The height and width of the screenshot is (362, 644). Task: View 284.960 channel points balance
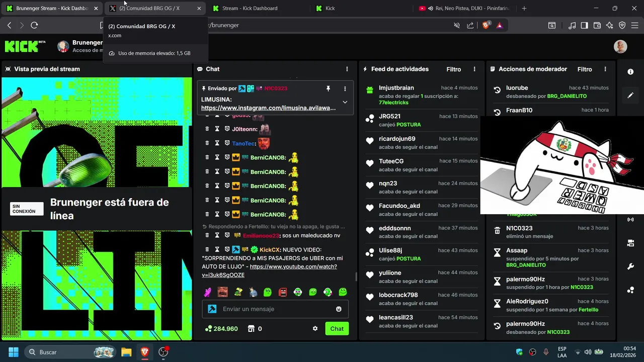pyautogui.click(x=221, y=329)
